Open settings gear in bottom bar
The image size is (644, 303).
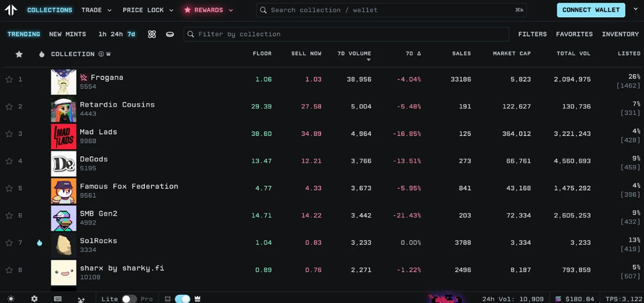point(34,299)
